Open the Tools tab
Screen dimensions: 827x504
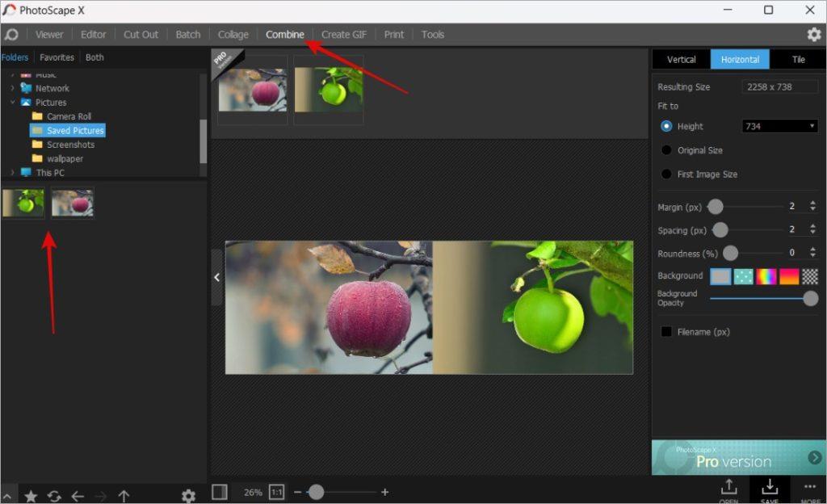click(433, 35)
